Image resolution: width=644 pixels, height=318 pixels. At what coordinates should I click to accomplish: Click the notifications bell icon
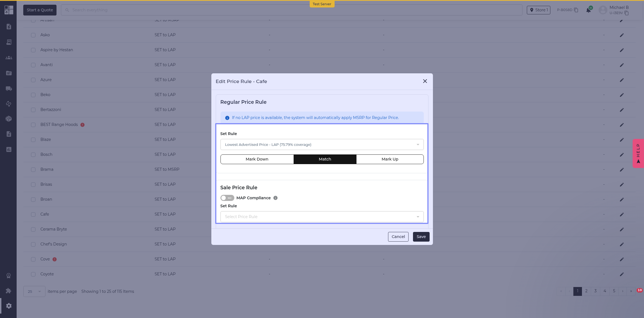(588, 11)
